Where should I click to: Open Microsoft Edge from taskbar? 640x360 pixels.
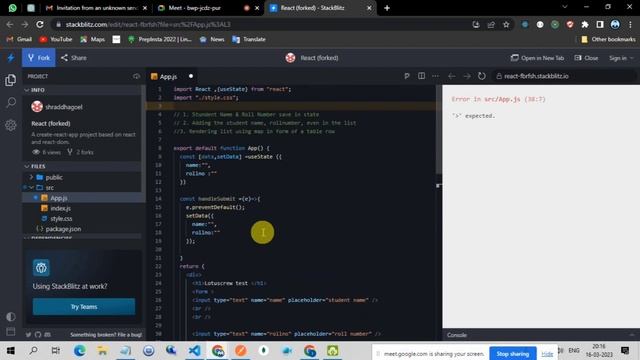coord(80,351)
